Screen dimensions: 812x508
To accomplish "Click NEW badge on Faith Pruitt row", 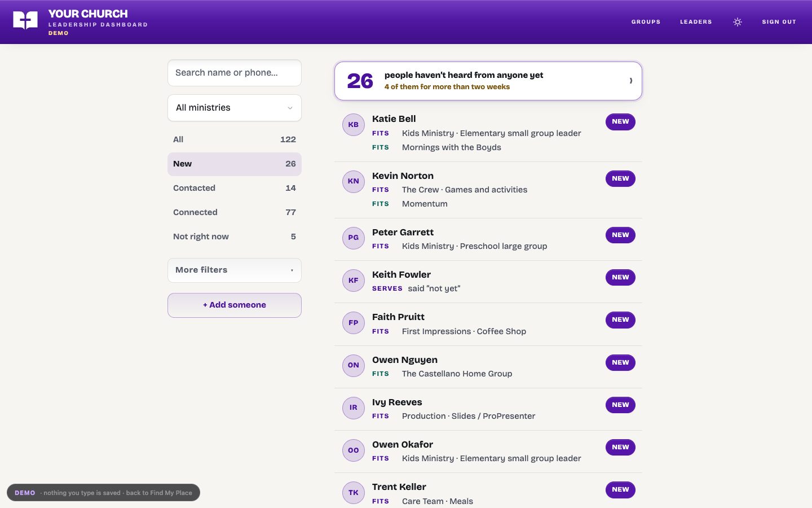I will pyautogui.click(x=620, y=320).
